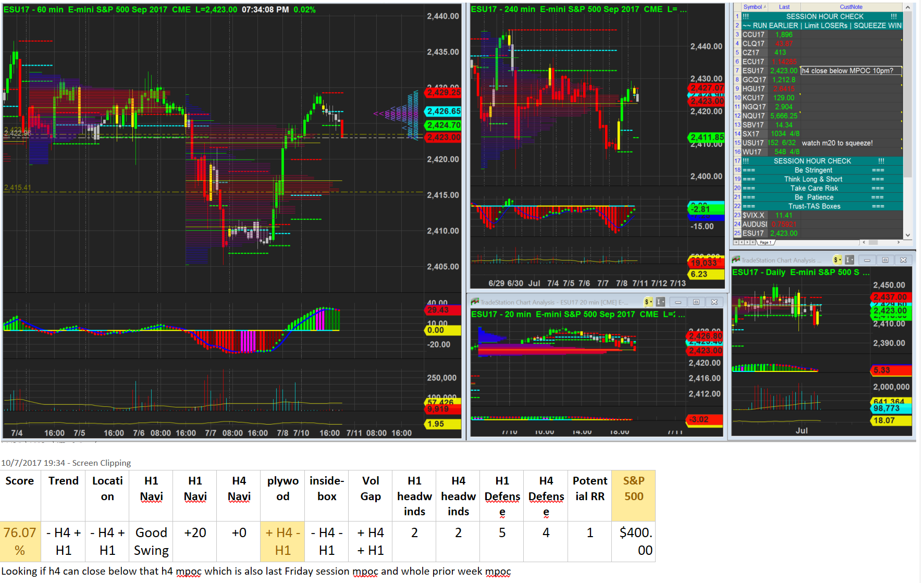The height and width of the screenshot is (583, 924).
Task: Click the left arrow of the RadarScreen horizontal scrollbar
Action: 864,242
